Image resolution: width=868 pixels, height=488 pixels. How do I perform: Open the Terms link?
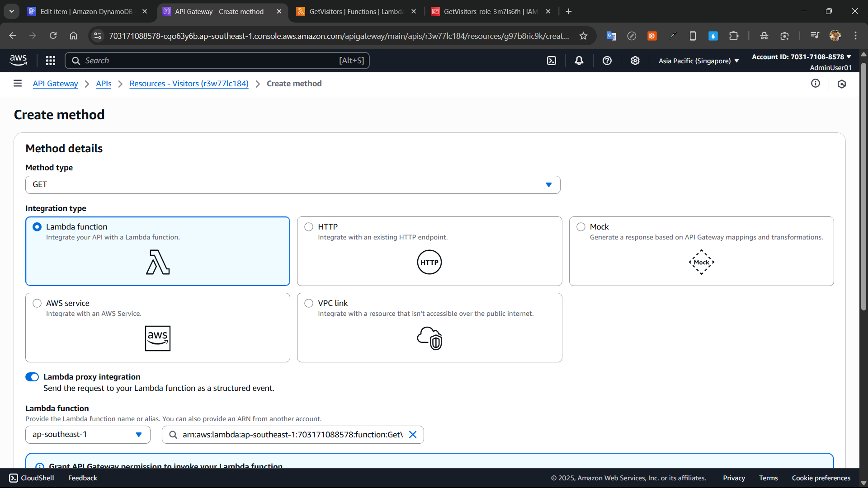769,478
